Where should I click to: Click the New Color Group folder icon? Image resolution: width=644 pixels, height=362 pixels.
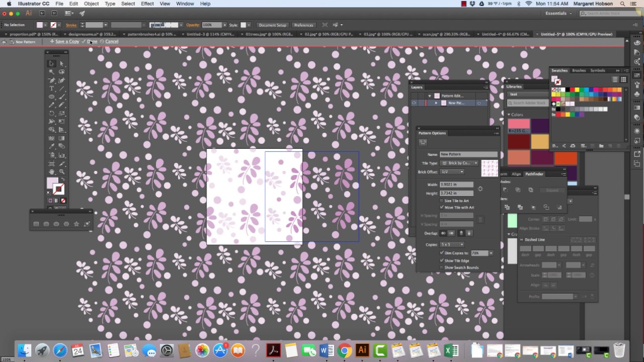tap(601, 146)
